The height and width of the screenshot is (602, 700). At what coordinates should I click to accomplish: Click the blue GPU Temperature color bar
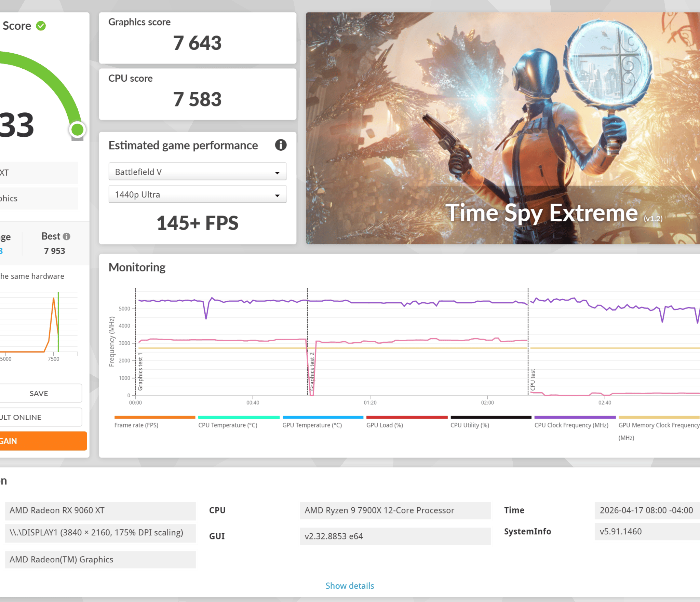click(x=323, y=417)
